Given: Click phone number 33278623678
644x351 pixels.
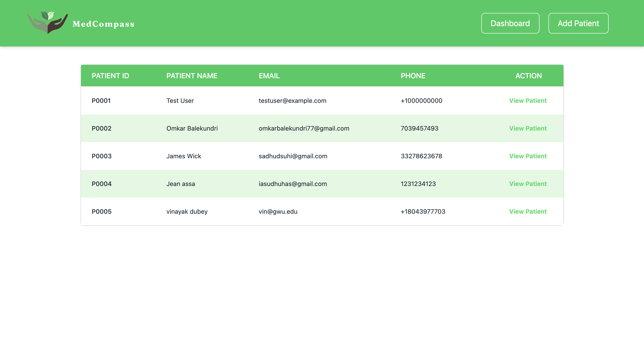Looking at the screenshot, I should pyautogui.click(x=421, y=156).
